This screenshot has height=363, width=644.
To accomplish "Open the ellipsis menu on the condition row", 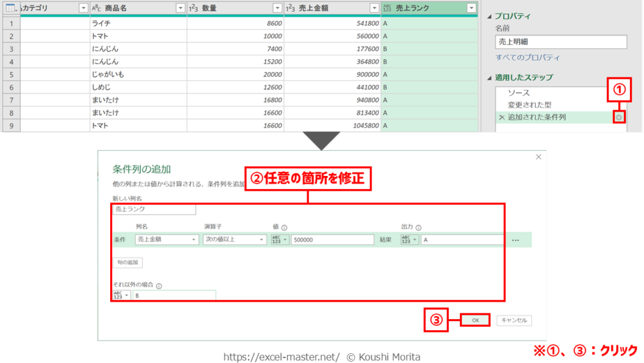I will coord(515,240).
